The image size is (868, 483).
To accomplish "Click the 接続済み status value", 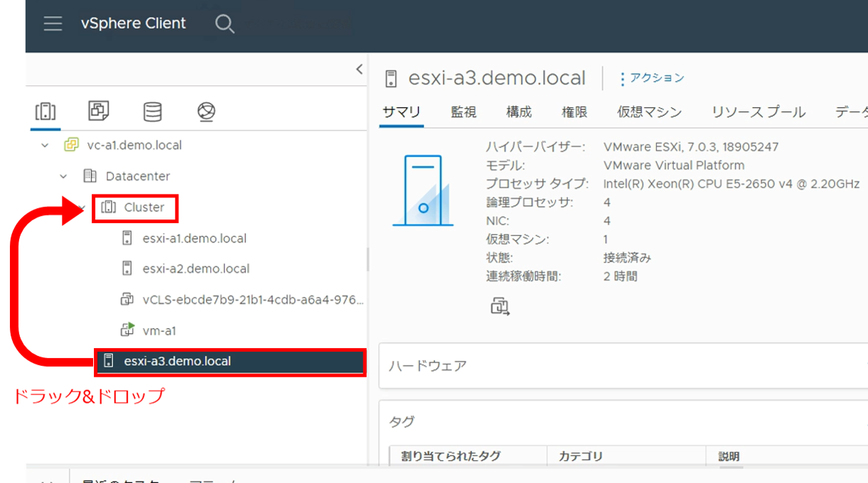I will click(x=627, y=258).
